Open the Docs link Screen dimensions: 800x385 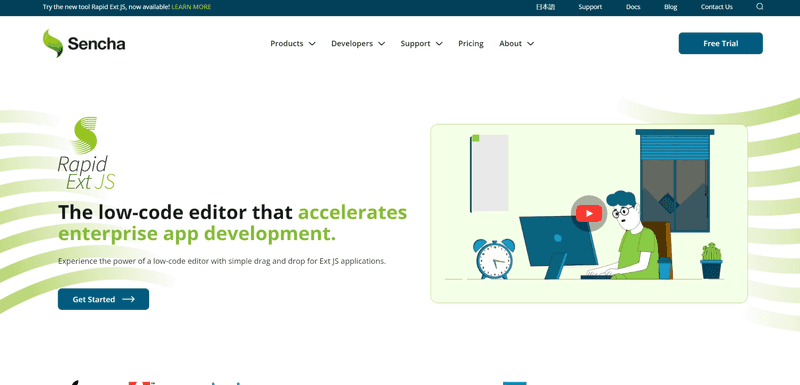pyautogui.click(x=633, y=7)
